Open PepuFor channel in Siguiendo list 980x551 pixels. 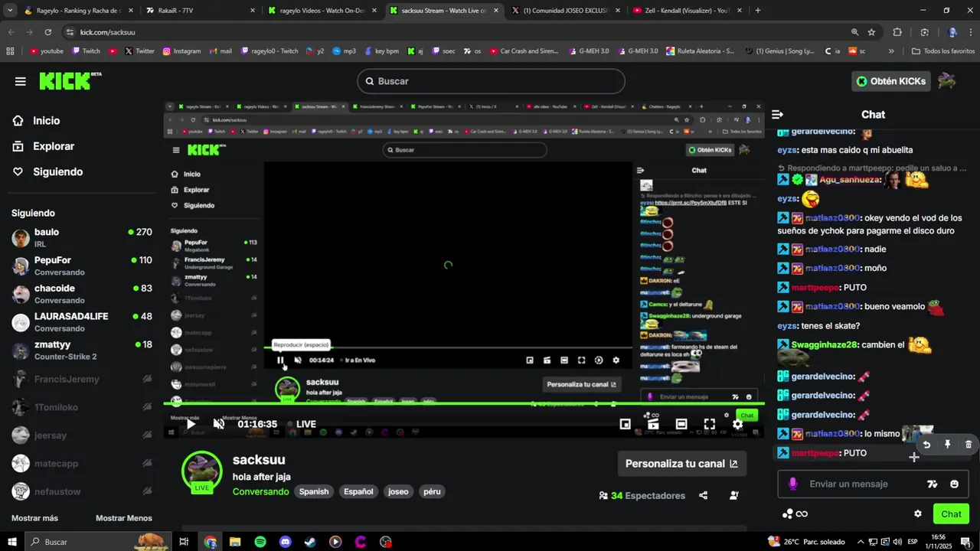point(80,266)
